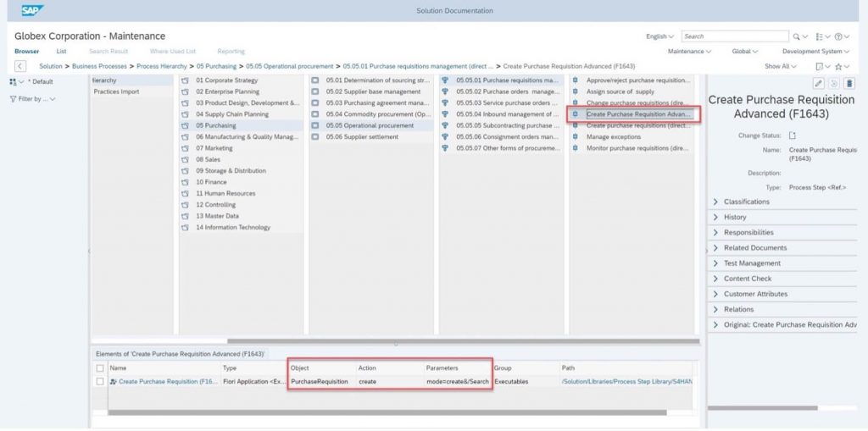Tick checkbox for Create Purchase Requisition row
Viewport: 868px width, 431px height.
(100, 382)
